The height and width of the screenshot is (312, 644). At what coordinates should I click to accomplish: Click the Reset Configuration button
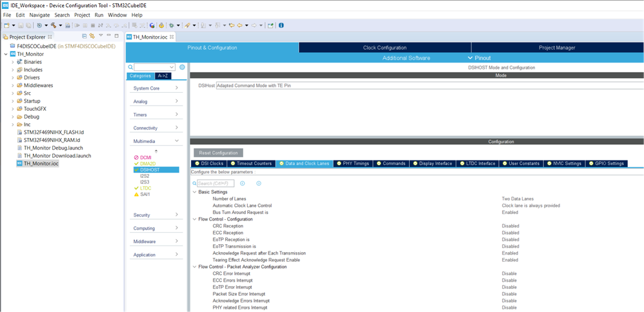219,153
